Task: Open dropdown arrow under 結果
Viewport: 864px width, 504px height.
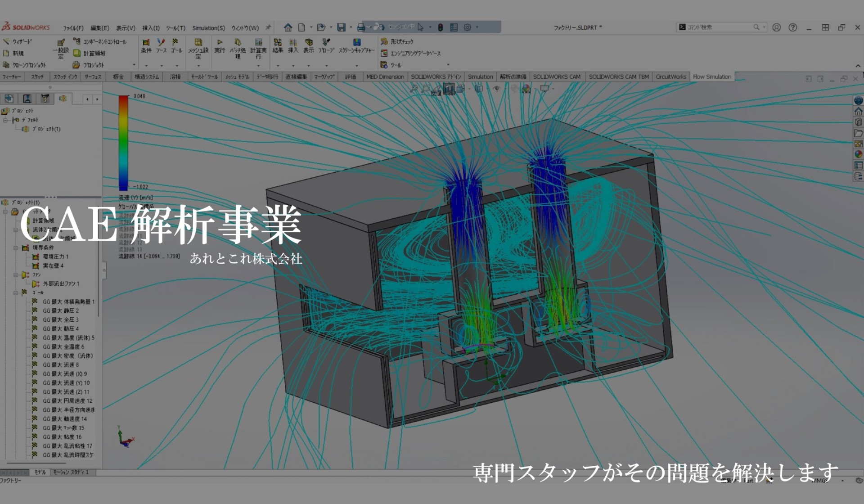Action: click(278, 66)
